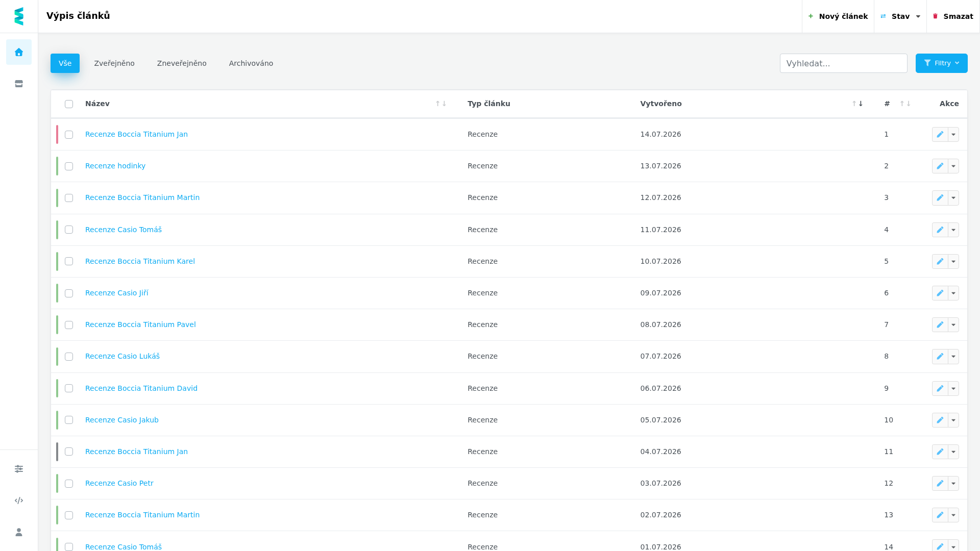Open the user profile icon in sidebar
This screenshot has width=980, height=551.
pyautogui.click(x=19, y=532)
